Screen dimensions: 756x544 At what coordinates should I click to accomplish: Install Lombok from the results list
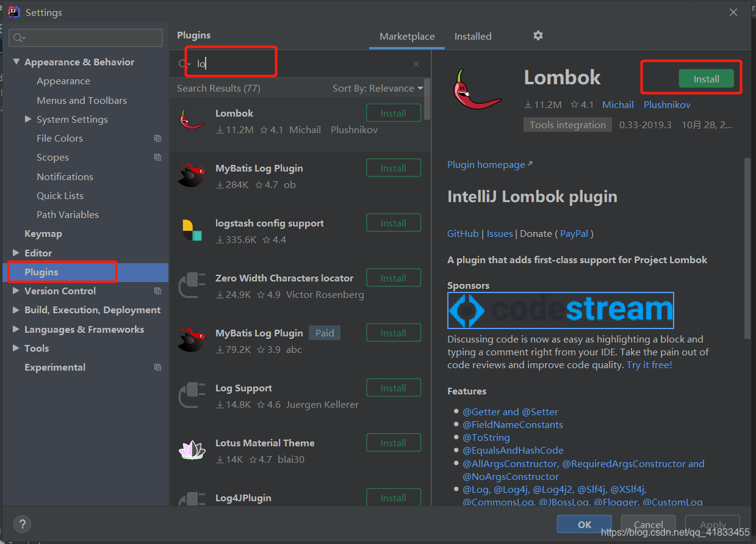coord(394,113)
